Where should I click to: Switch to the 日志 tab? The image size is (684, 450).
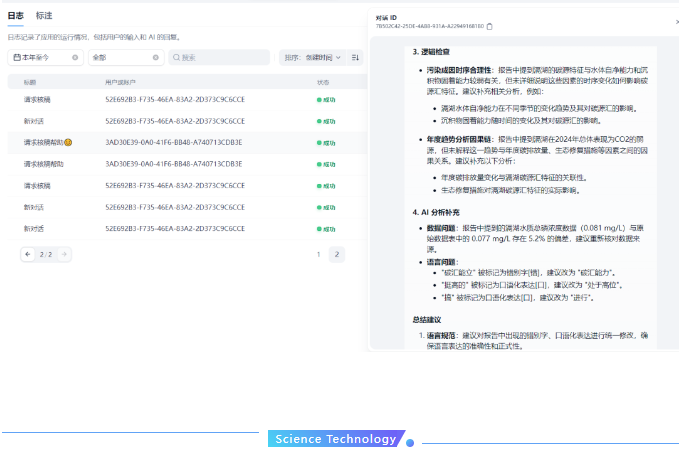pos(15,16)
